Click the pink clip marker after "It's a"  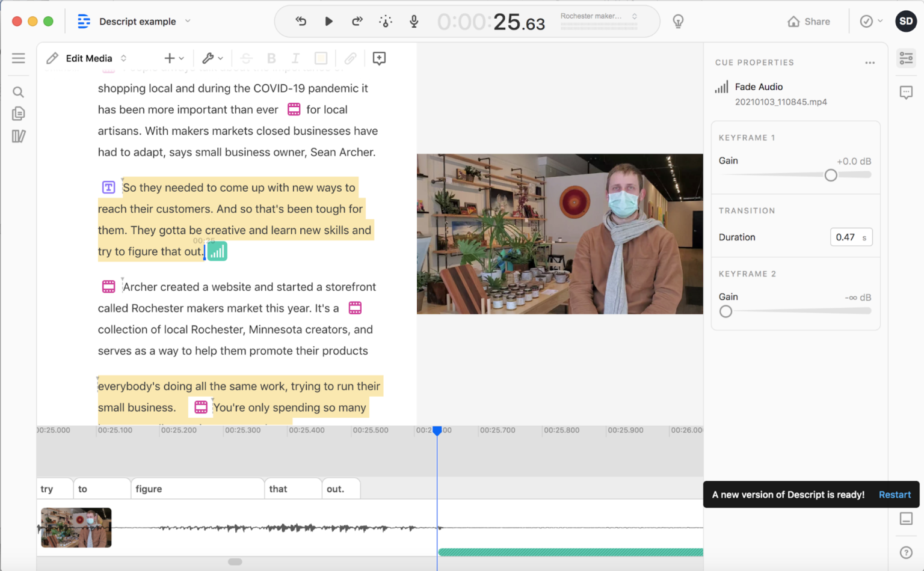click(355, 308)
